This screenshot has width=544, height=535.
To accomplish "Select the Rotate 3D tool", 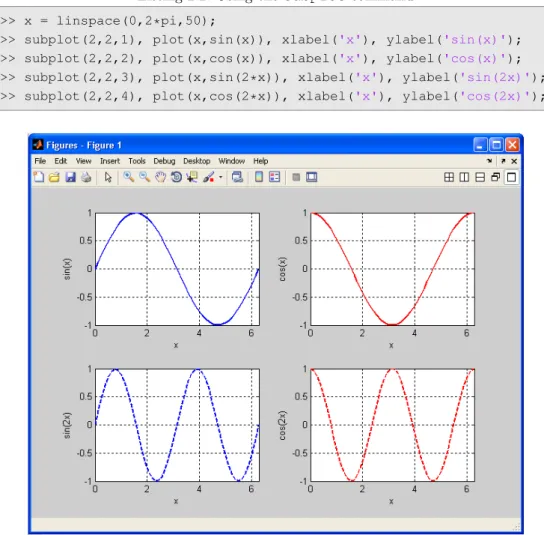I will (x=176, y=177).
